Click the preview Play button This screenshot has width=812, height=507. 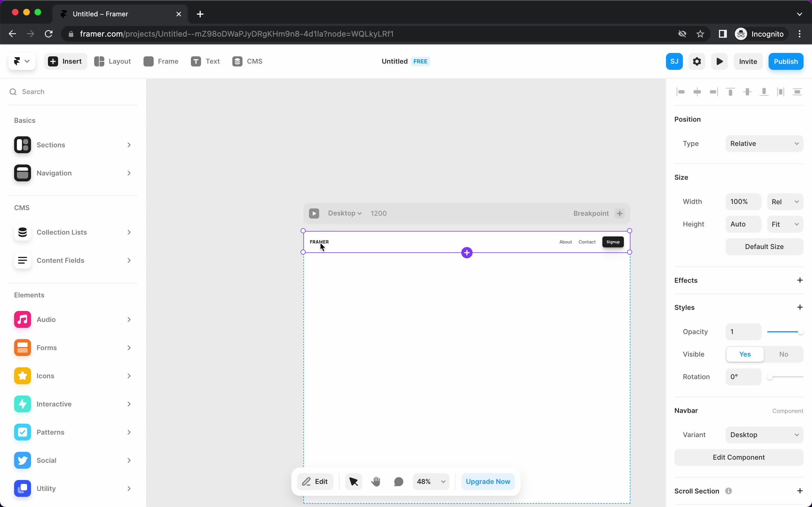(720, 61)
